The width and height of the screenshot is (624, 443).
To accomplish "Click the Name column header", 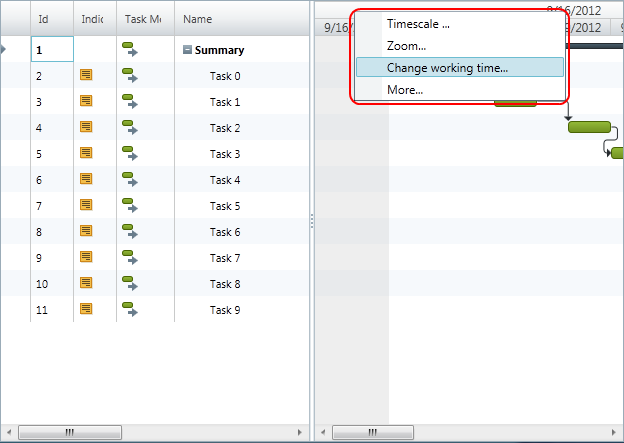I will point(198,19).
